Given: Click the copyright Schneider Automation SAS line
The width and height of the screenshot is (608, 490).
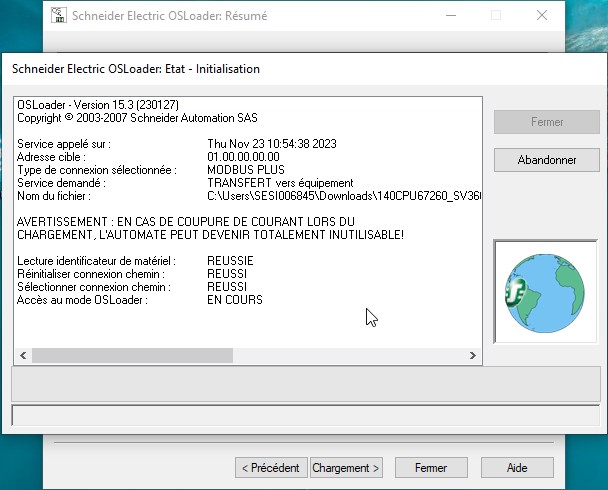Looking at the screenshot, I should [137, 118].
